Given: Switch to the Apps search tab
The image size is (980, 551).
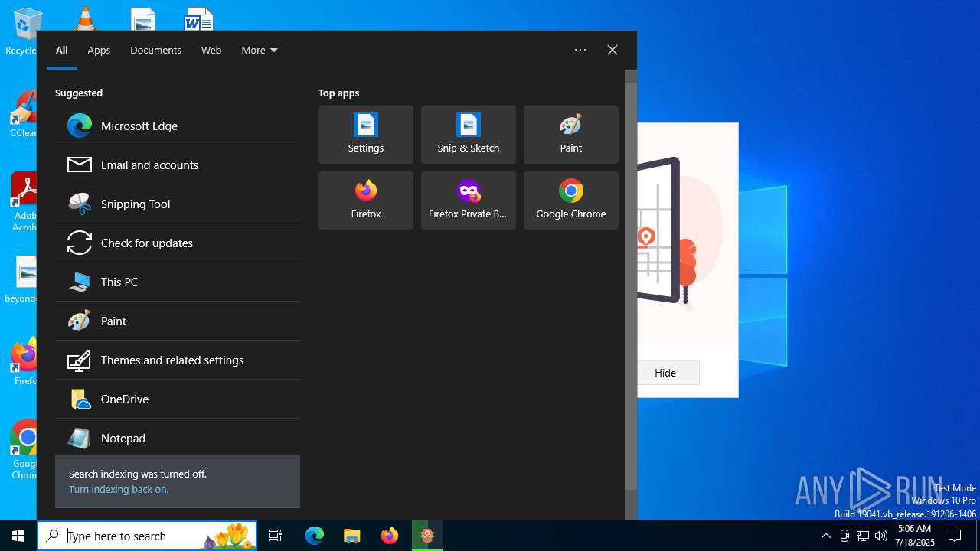Looking at the screenshot, I should click(99, 51).
